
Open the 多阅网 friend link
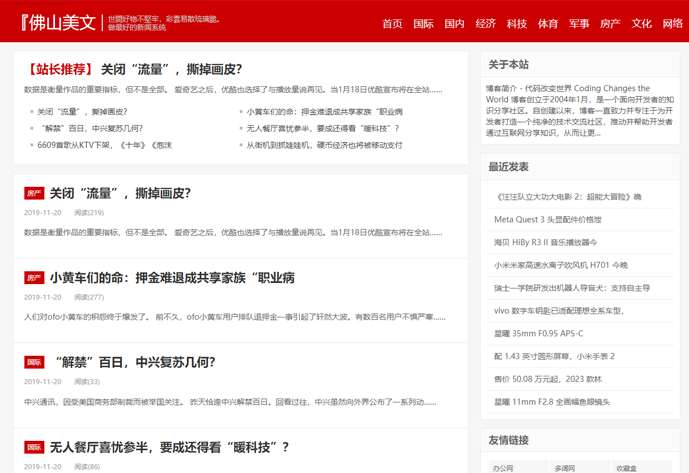[x=565, y=467]
